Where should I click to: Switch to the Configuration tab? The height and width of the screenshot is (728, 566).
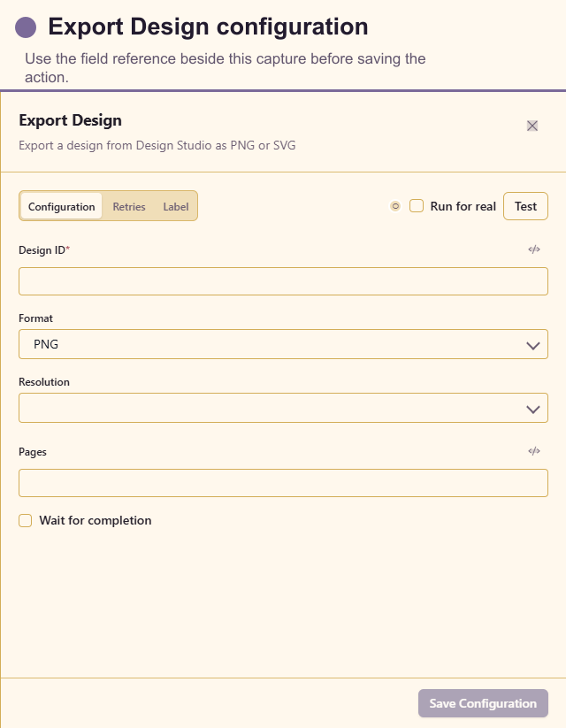(x=61, y=206)
